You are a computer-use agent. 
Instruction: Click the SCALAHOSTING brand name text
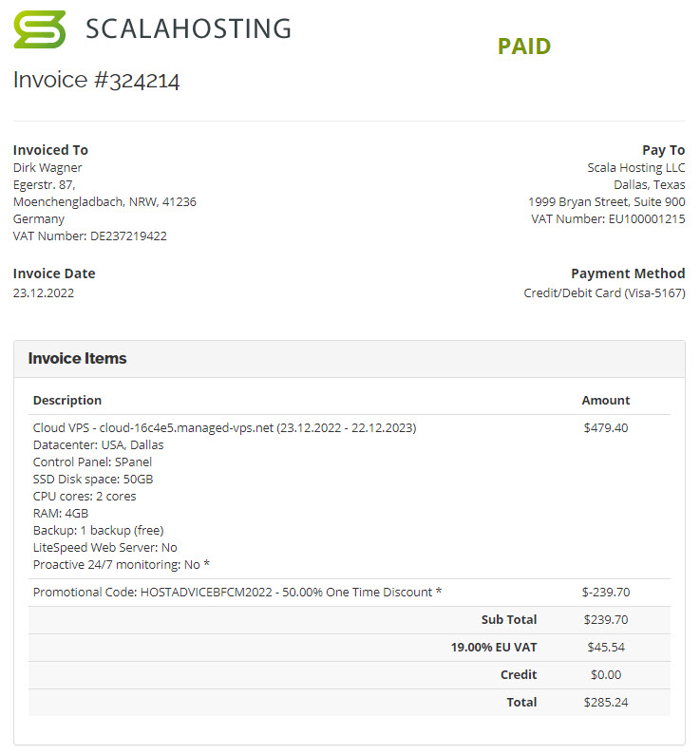[x=188, y=29]
